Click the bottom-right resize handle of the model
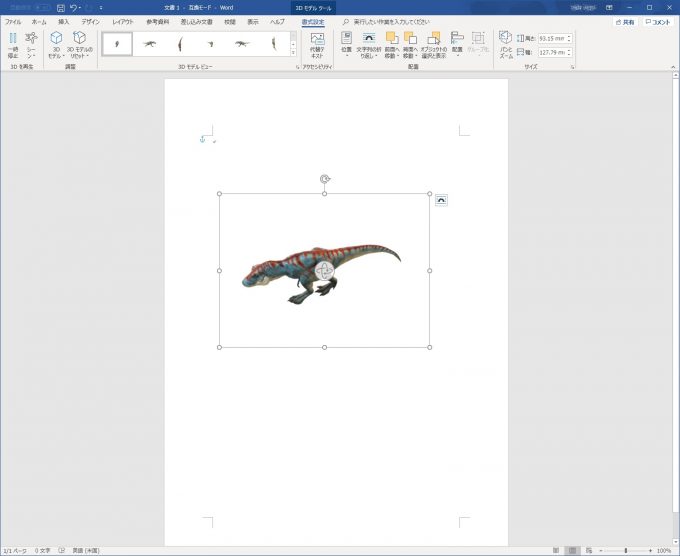Screen dimensions: 680x556 (430, 347)
